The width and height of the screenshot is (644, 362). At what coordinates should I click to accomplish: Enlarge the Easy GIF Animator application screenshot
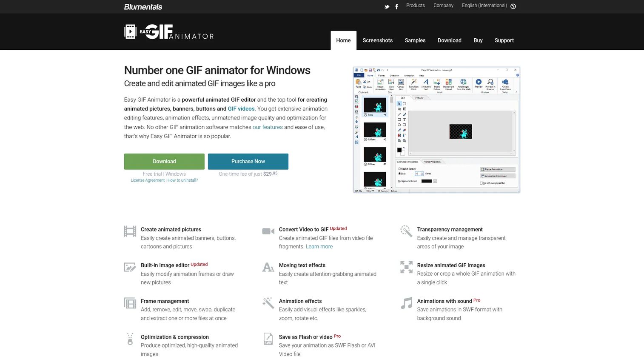coord(436,130)
